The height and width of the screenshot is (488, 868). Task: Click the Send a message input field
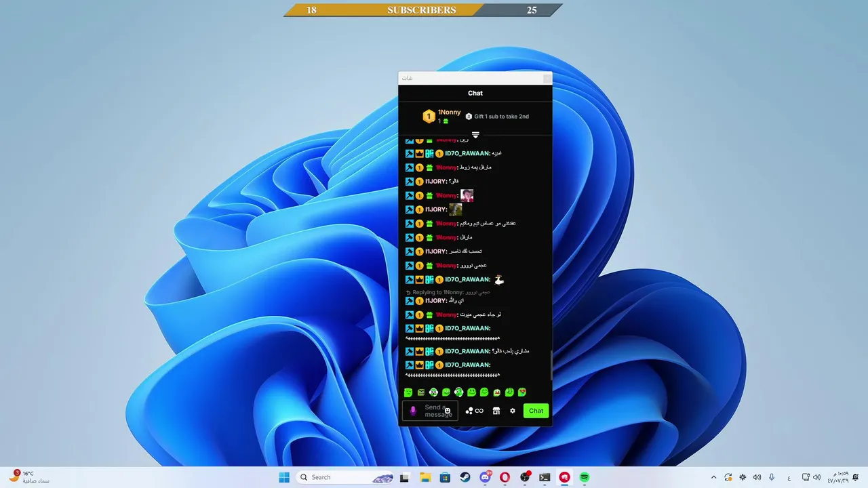(430, 411)
